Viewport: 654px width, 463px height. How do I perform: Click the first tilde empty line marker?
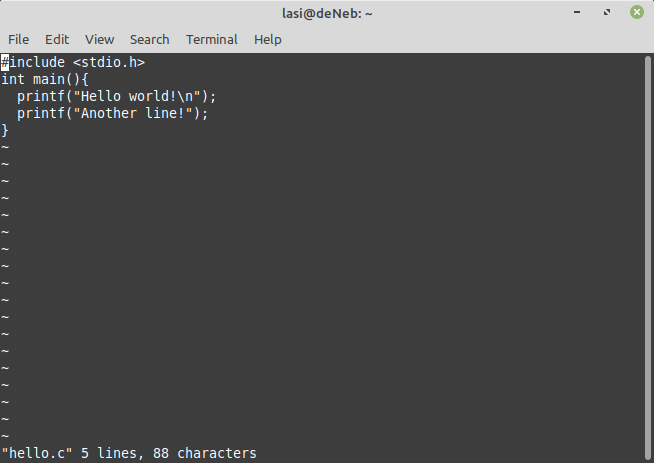click(5, 147)
